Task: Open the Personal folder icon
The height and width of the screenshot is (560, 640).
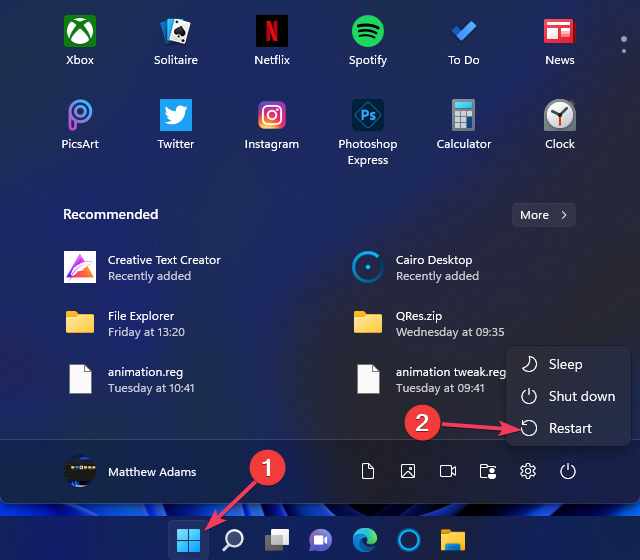Action: coord(488,471)
